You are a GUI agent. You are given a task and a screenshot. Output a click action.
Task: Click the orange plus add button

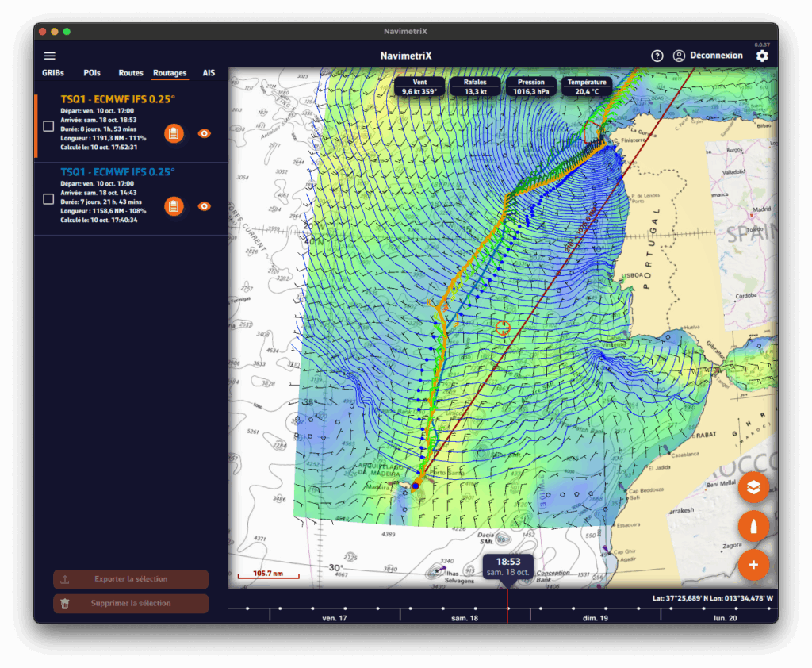[x=753, y=565]
